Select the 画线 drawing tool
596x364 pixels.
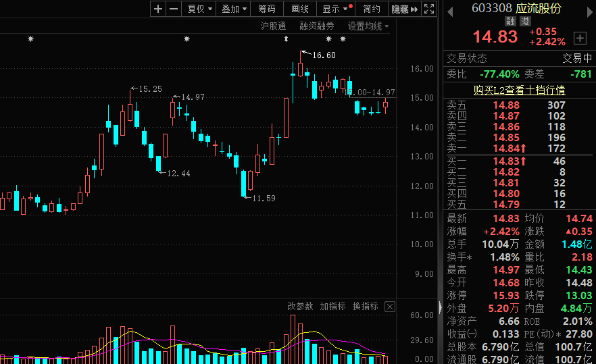tap(300, 9)
